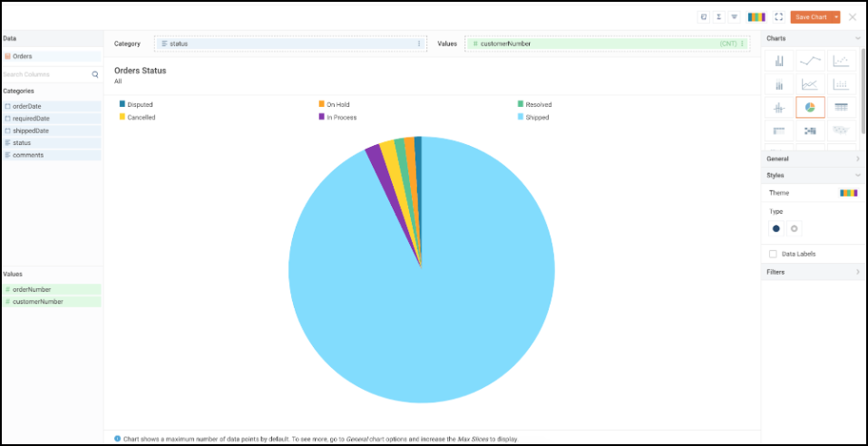
Task: Select the heat map grid chart icon
Action: [811, 131]
